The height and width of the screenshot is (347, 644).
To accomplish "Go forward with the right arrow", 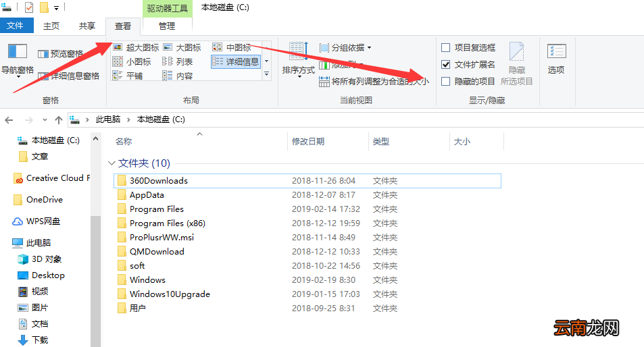I will pos(29,119).
